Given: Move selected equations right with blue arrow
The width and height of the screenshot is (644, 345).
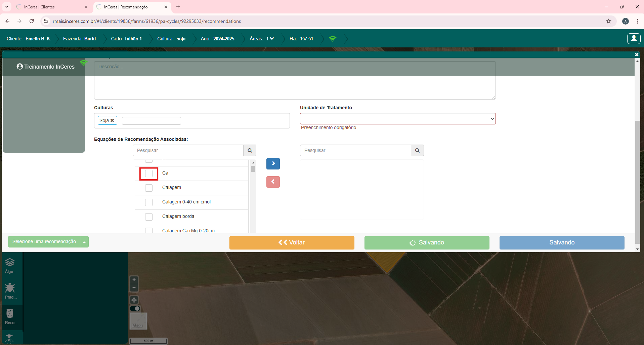Looking at the screenshot, I should coord(273,164).
